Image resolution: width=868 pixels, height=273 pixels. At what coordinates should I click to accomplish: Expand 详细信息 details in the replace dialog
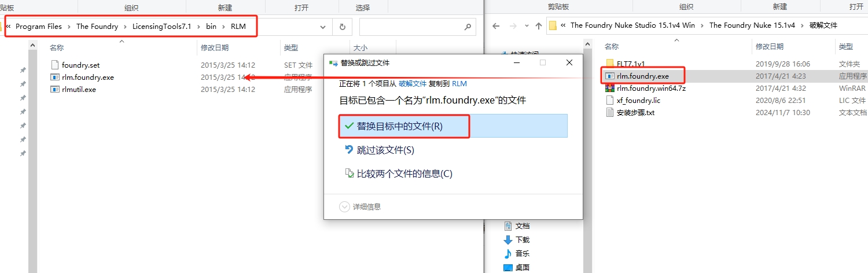pos(360,206)
